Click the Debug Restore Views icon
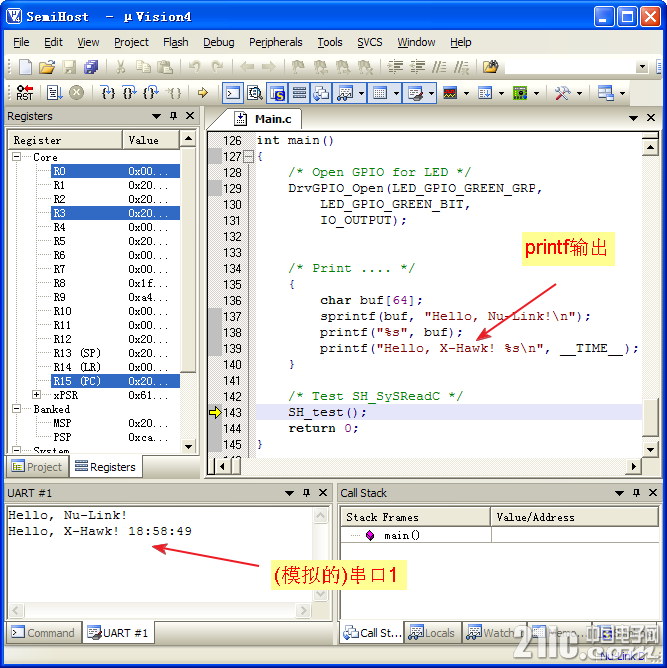Viewport: 667px width, 668px height. point(605,92)
